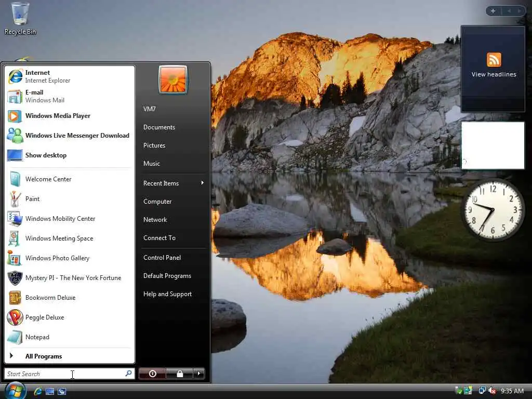Expand Recent Items submenu
Image resolution: width=532 pixels, height=399 pixels.
tap(174, 183)
